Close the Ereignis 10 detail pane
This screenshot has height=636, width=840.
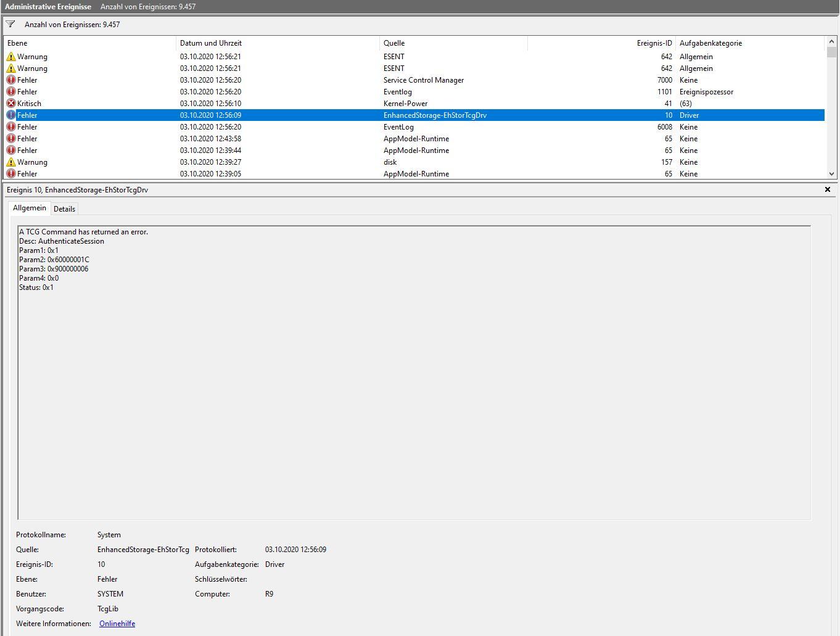click(828, 189)
